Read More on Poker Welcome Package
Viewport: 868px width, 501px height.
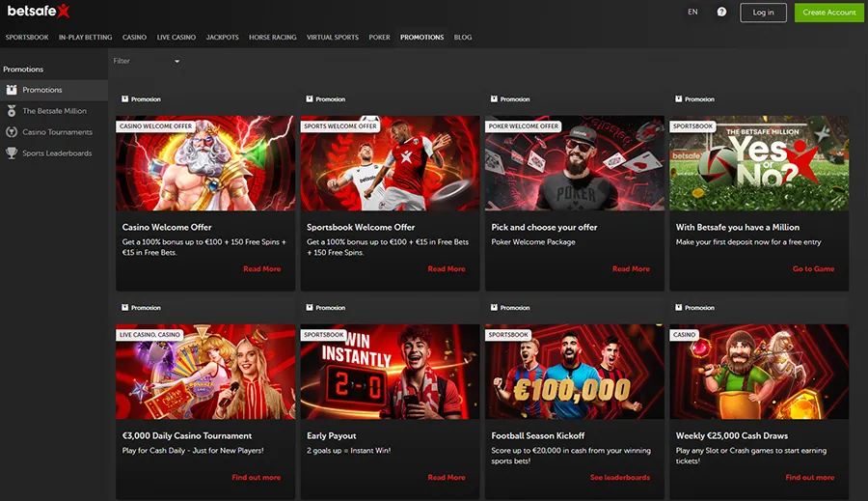click(x=631, y=268)
